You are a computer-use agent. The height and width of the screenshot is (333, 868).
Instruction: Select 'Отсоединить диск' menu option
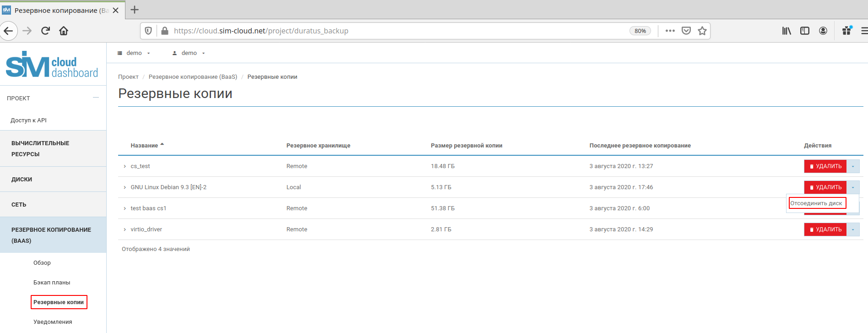[x=816, y=203]
